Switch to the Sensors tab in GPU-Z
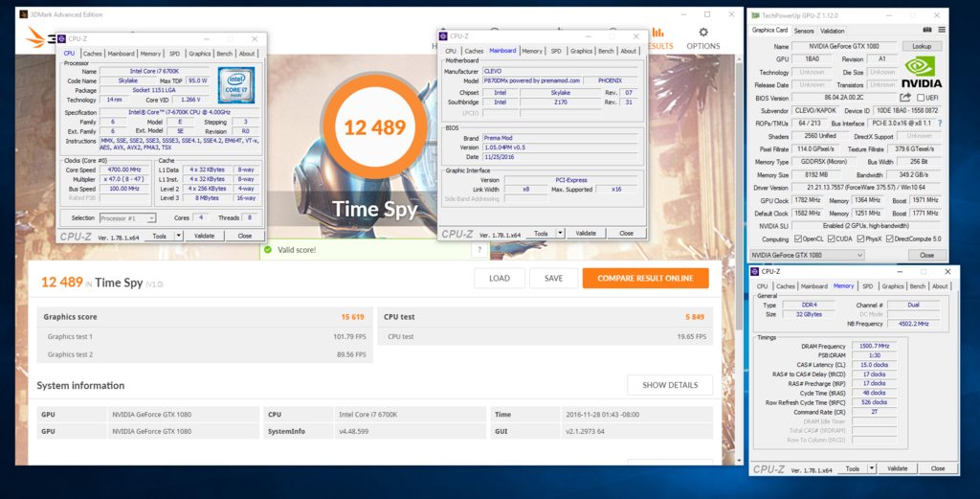 [804, 31]
